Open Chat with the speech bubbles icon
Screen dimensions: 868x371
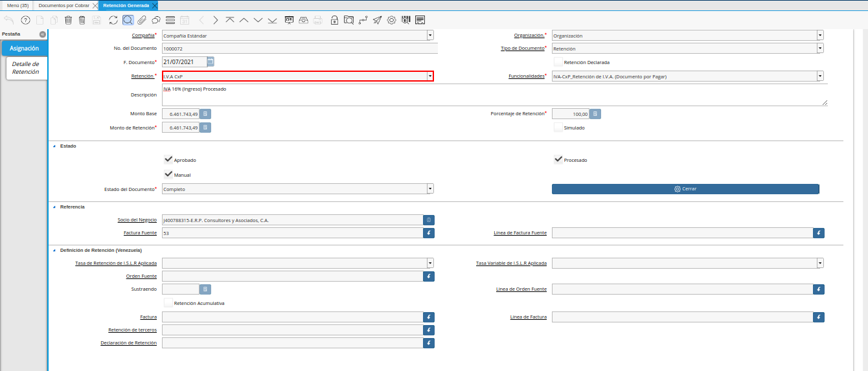156,20
